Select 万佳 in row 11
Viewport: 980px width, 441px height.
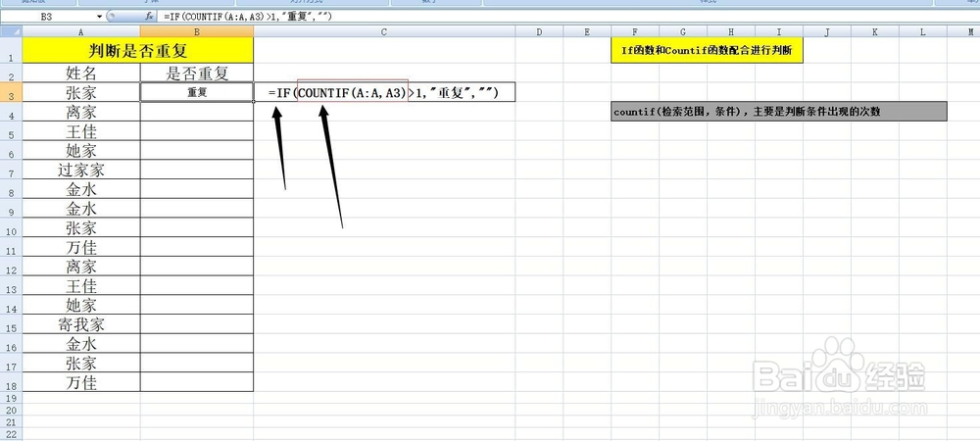(x=81, y=247)
